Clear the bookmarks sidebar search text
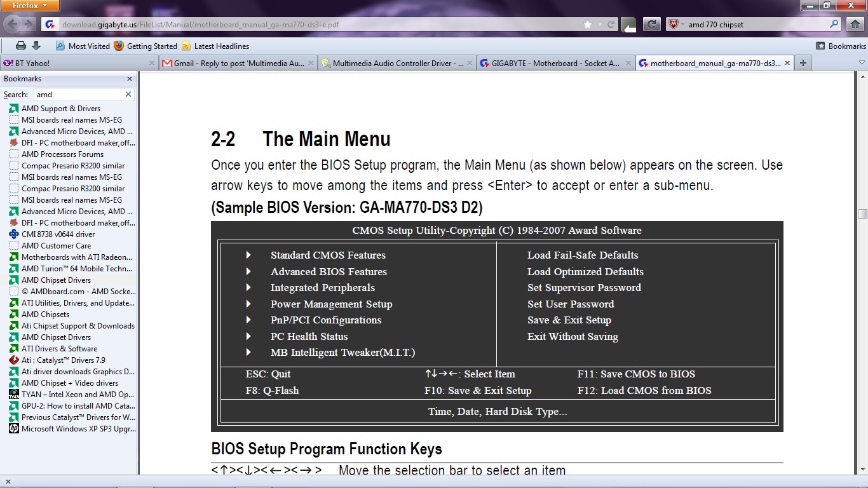Screen dimensions: 868x488 [x=128, y=94]
